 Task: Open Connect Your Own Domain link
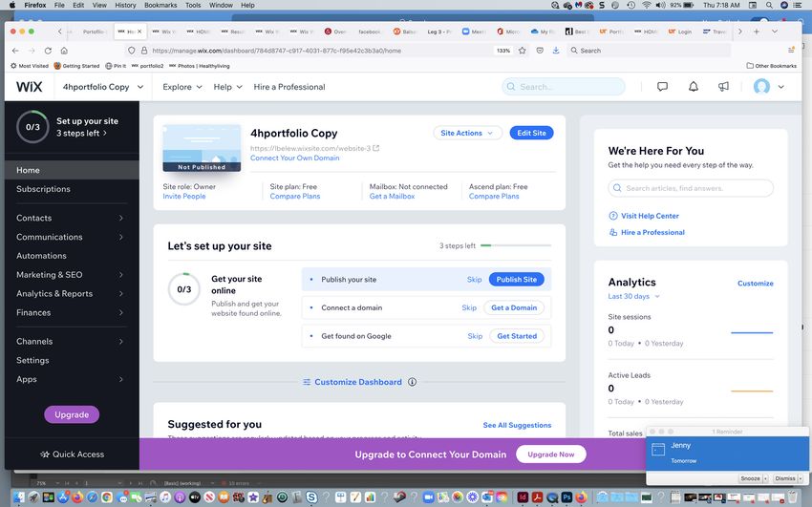(x=294, y=158)
